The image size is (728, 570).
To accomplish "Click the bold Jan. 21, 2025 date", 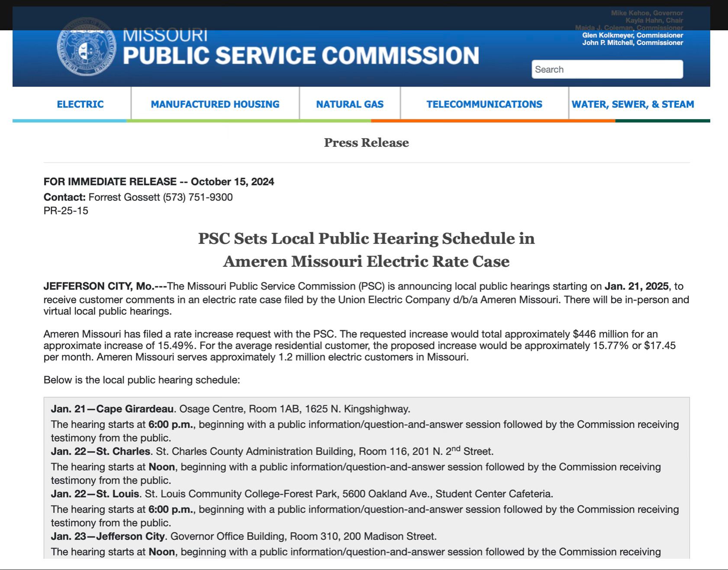I will [636, 286].
